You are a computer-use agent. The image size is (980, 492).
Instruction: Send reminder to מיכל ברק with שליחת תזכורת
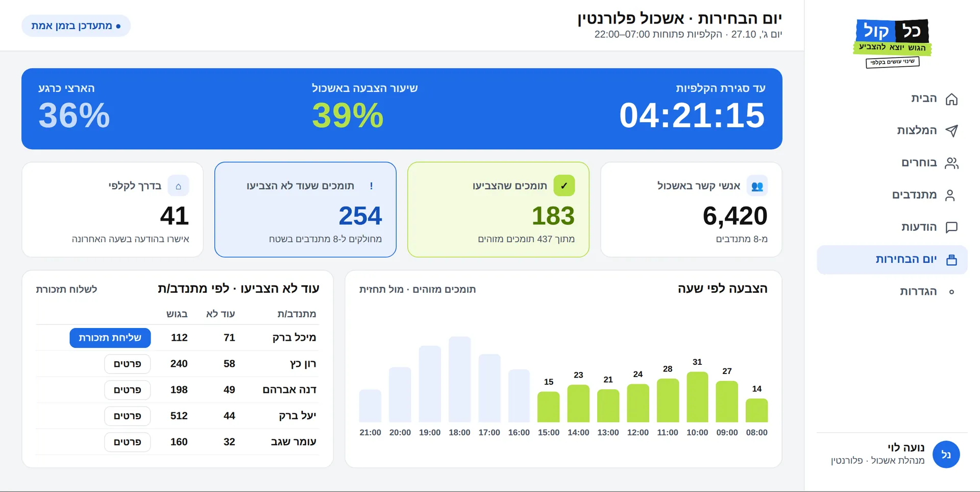pos(110,338)
